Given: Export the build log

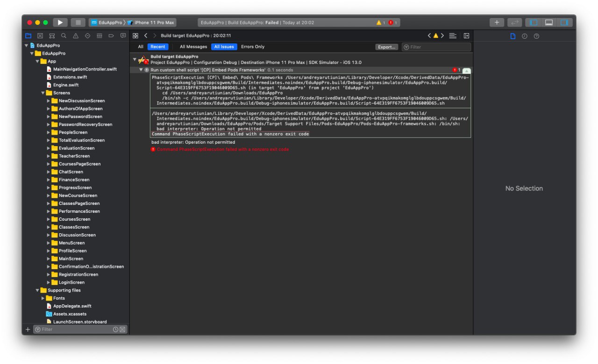Looking at the screenshot, I should tap(387, 47).
